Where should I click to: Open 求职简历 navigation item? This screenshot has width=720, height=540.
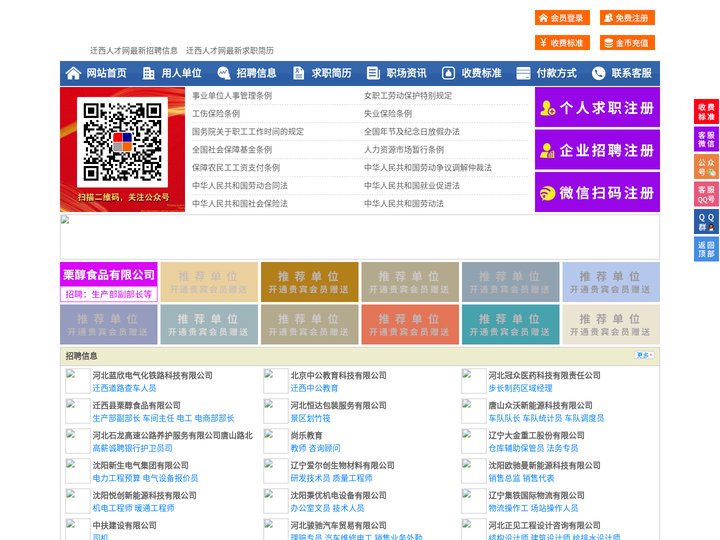click(x=332, y=73)
